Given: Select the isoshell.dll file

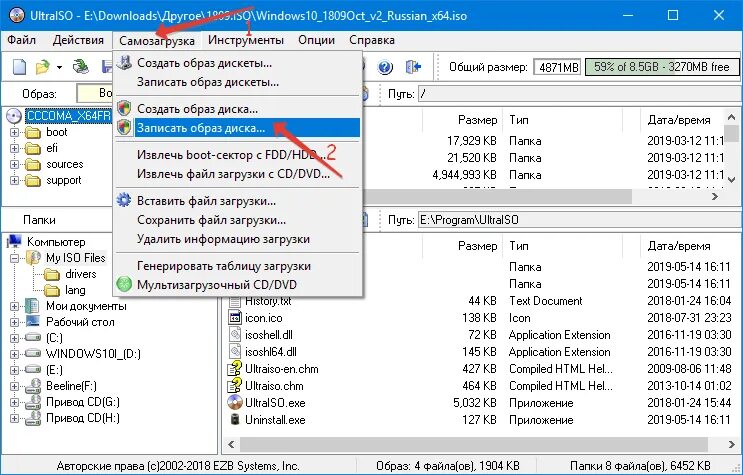Looking at the screenshot, I should [269, 335].
